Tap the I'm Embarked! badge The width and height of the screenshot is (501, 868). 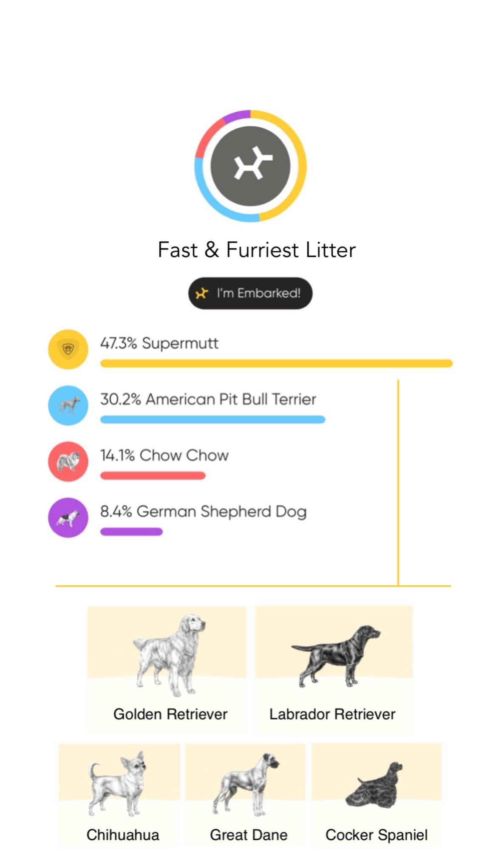tap(250, 293)
